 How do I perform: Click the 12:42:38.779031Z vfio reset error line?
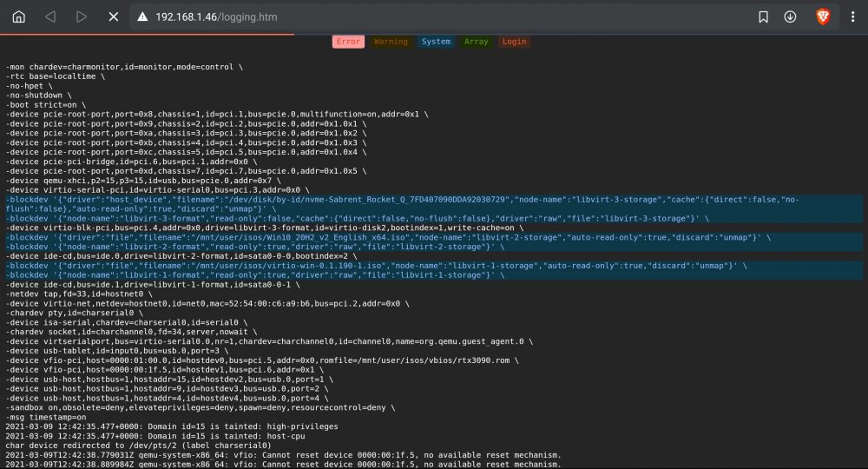(284, 455)
